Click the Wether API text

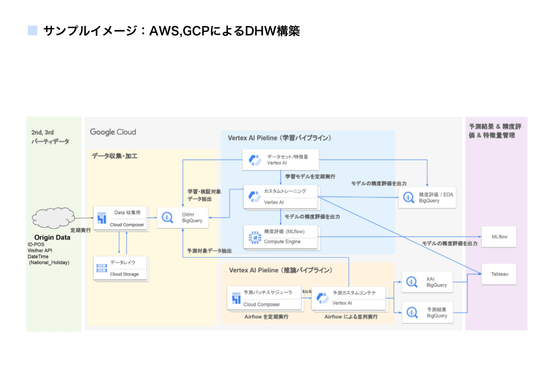40,250
